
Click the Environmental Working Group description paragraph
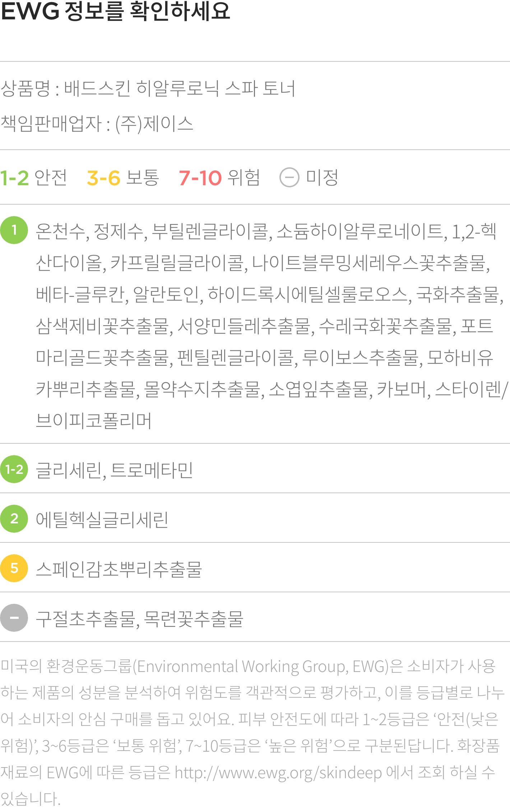[252, 732]
